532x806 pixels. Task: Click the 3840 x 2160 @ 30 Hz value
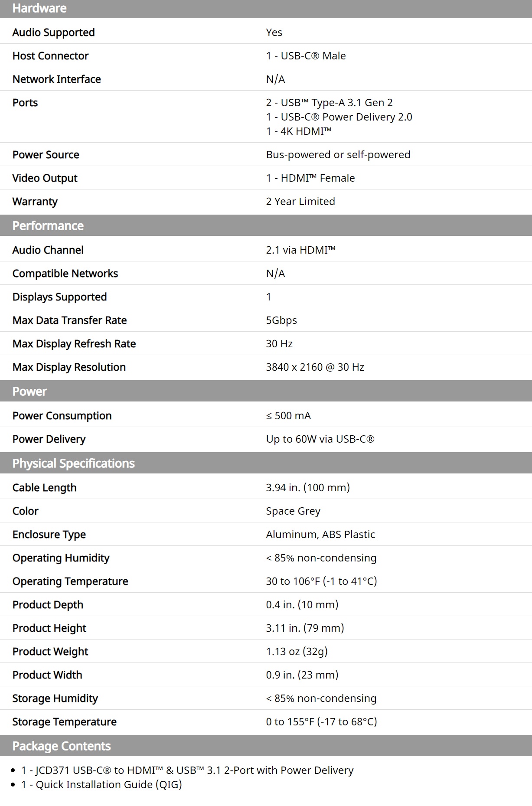[x=315, y=367]
